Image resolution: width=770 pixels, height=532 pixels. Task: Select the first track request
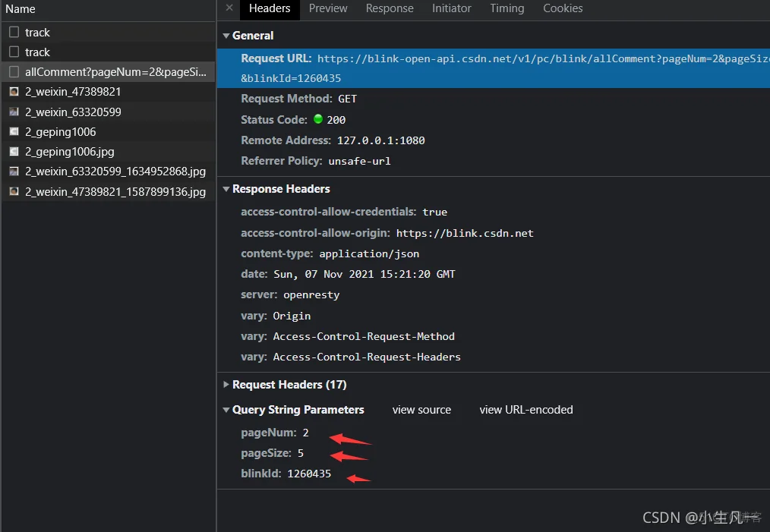pos(108,33)
